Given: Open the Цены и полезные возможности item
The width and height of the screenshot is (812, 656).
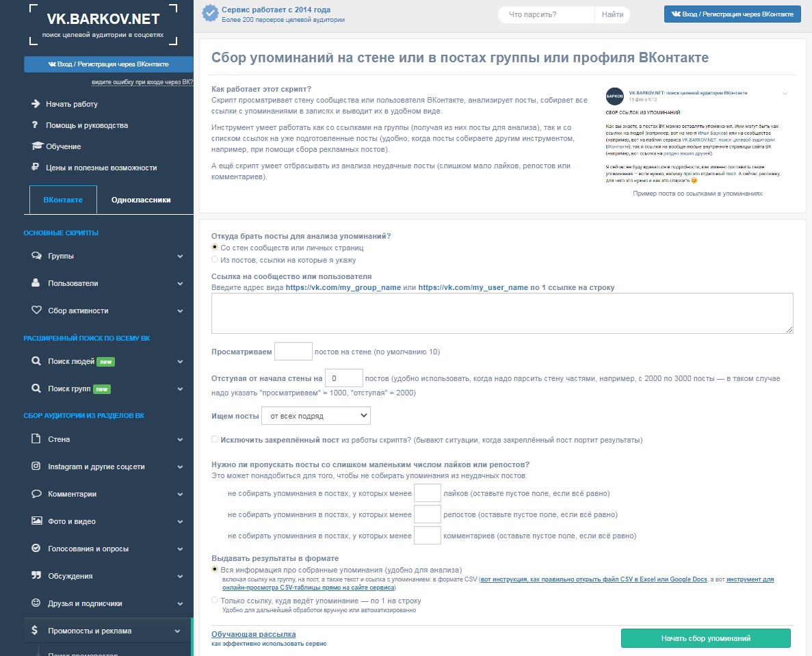Looking at the screenshot, I should (101, 168).
